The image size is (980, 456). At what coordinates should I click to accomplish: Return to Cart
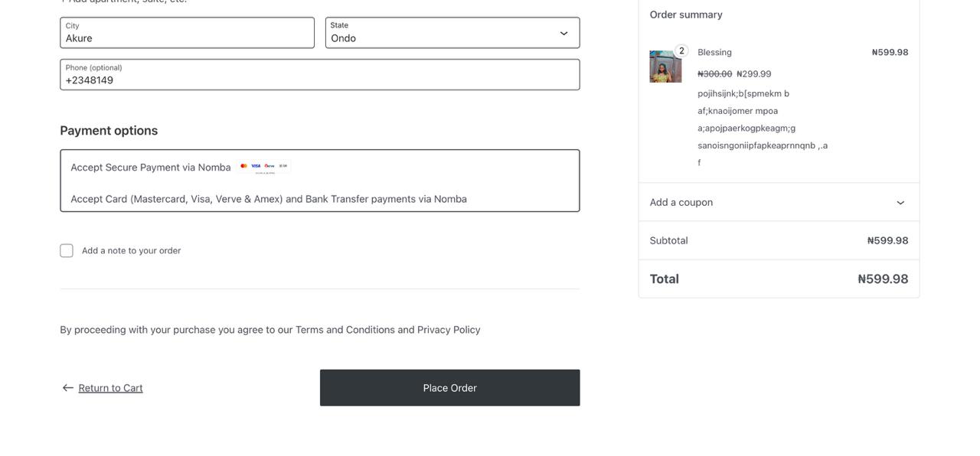(109, 387)
